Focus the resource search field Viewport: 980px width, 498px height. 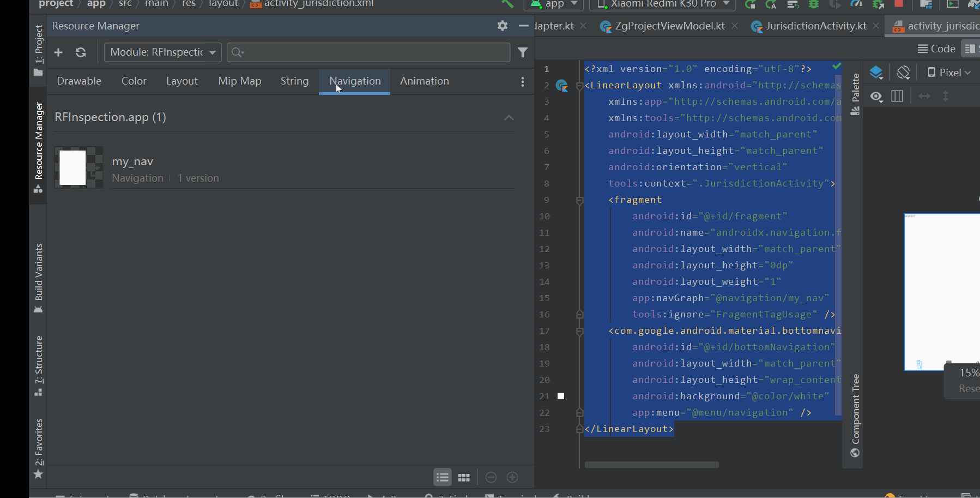[x=368, y=52]
